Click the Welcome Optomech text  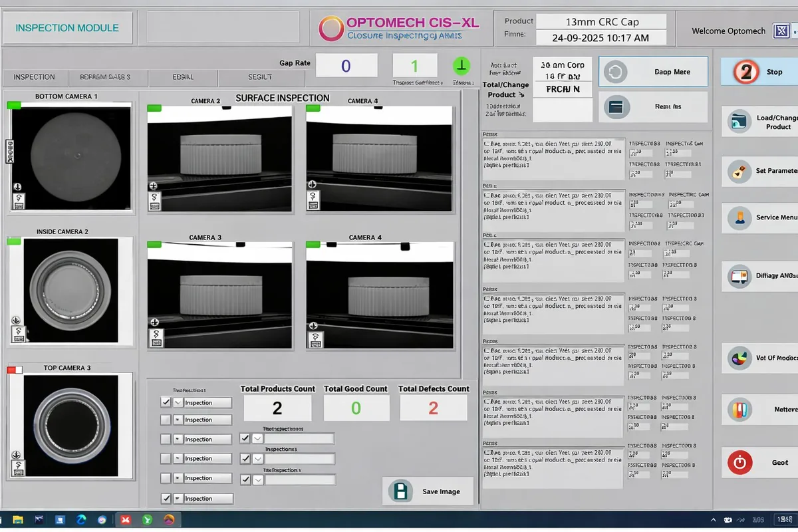tap(729, 31)
